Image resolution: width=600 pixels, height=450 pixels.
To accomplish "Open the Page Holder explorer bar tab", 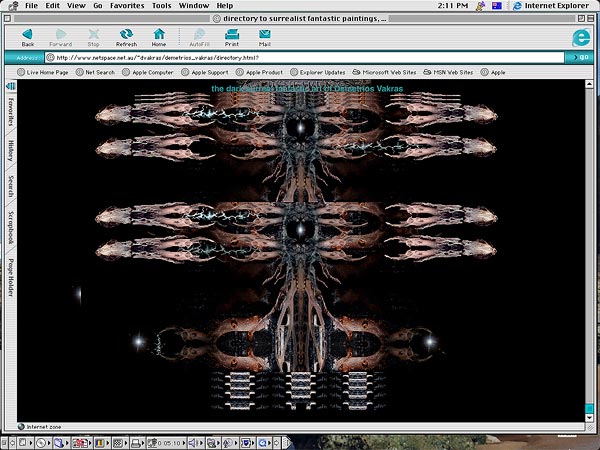I will 11,278.
